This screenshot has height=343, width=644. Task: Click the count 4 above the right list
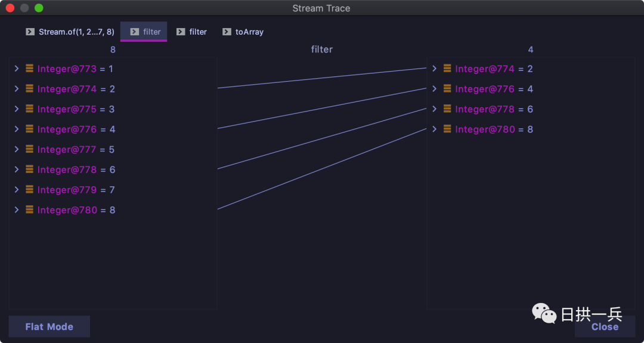coord(531,50)
